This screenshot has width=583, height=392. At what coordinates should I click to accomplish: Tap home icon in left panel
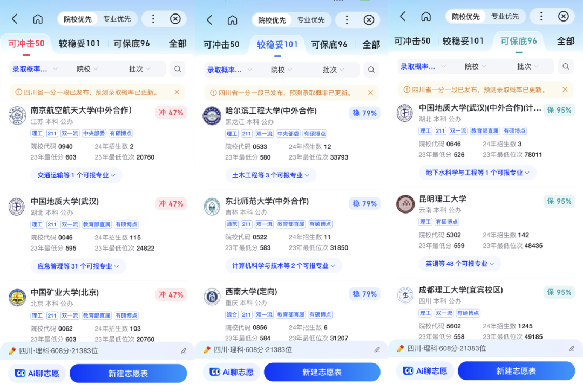pyautogui.click(x=38, y=19)
